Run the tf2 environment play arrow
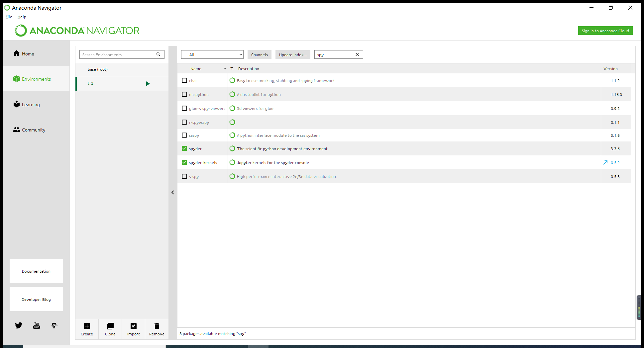644x348 pixels. 148,84
